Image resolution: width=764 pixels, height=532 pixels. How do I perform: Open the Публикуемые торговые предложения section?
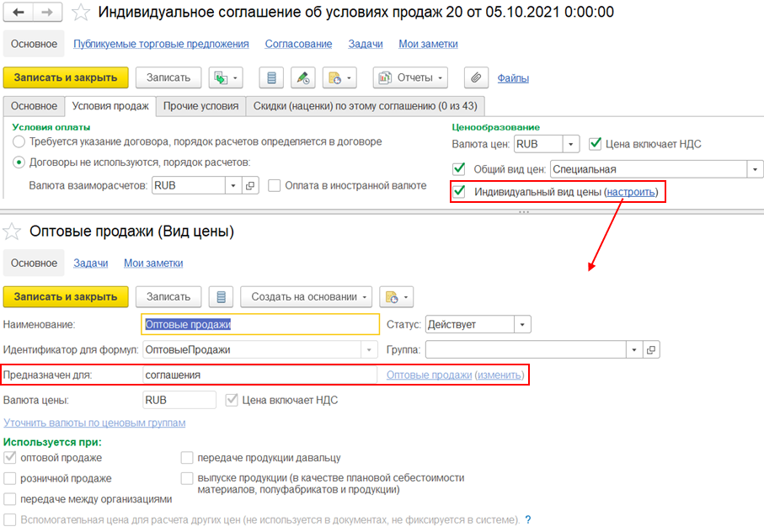pyautogui.click(x=161, y=44)
